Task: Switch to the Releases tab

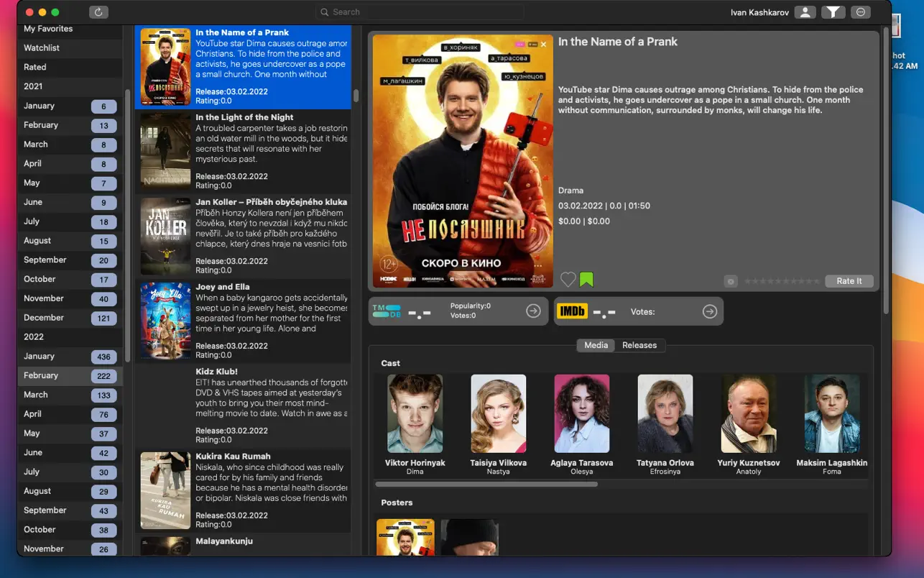Action: click(639, 345)
